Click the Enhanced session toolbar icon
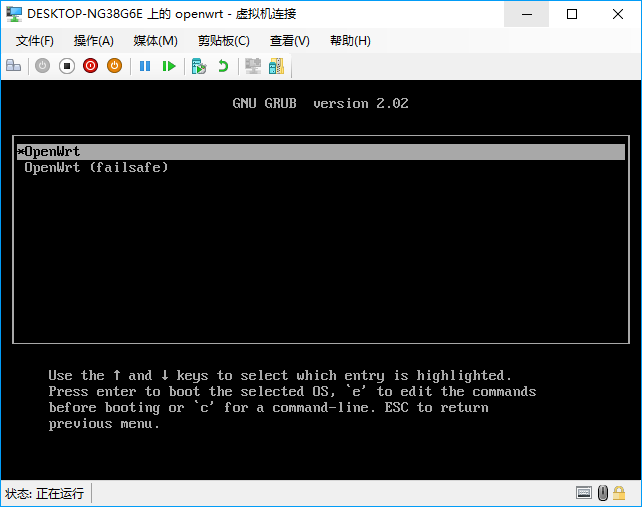This screenshot has height=507, width=642. point(253,66)
